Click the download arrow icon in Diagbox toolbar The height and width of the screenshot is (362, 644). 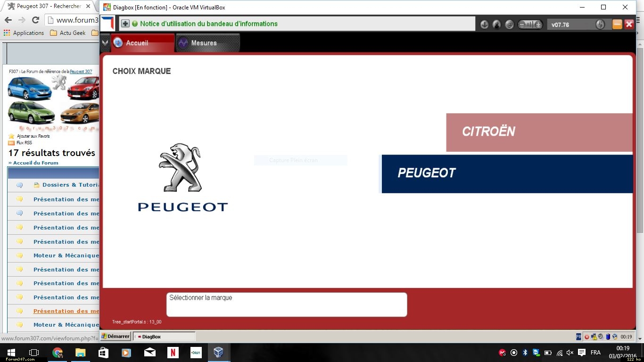[484, 25]
